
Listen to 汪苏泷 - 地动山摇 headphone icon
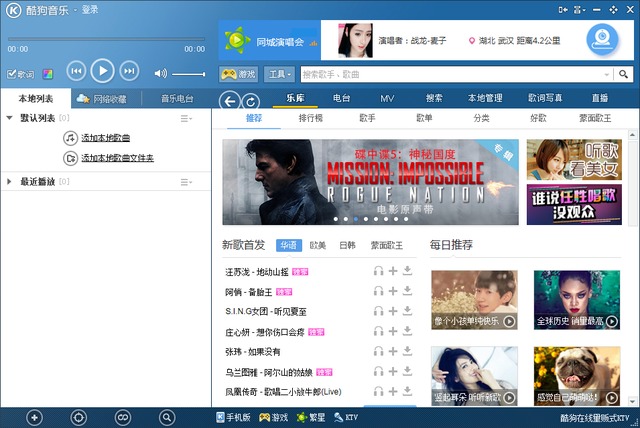pos(378,271)
